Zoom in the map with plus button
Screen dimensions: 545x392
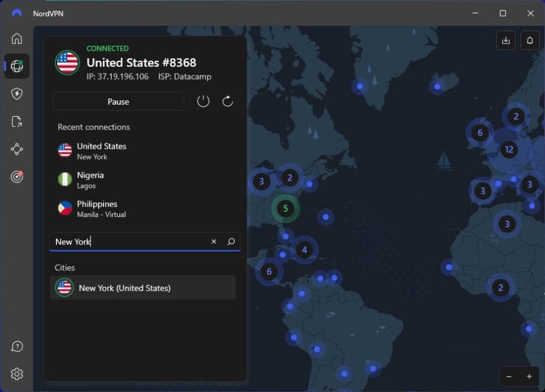[x=529, y=376]
